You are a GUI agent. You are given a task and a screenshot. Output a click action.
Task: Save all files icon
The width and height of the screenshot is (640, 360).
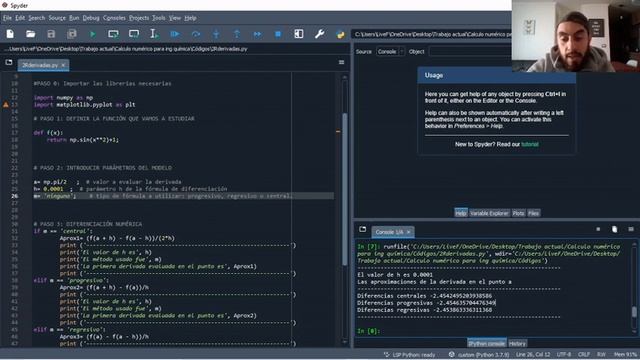tap(72, 34)
